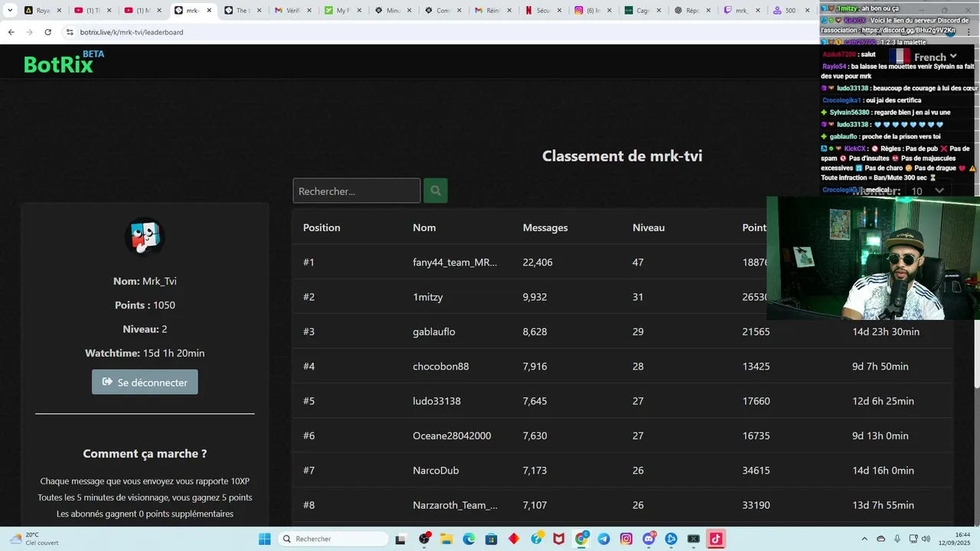
Task: Switch to the Roya browser tab
Action: pyautogui.click(x=43, y=11)
